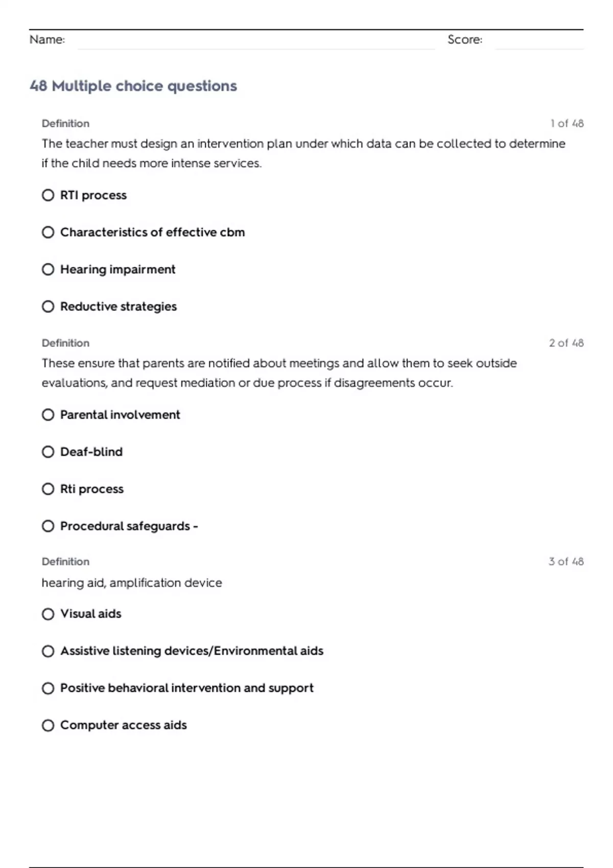
Task: Click the 2 of 48 question counter
Action: (567, 343)
